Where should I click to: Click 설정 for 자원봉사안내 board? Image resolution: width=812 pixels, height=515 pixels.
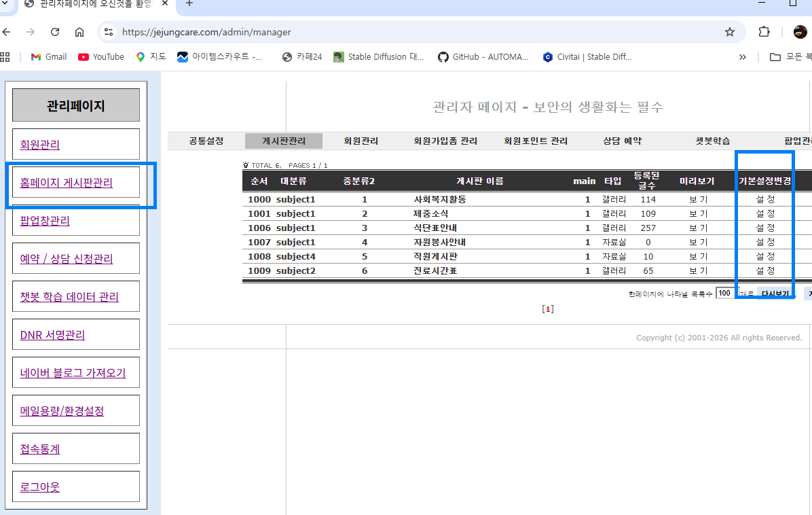[x=765, y=242]
